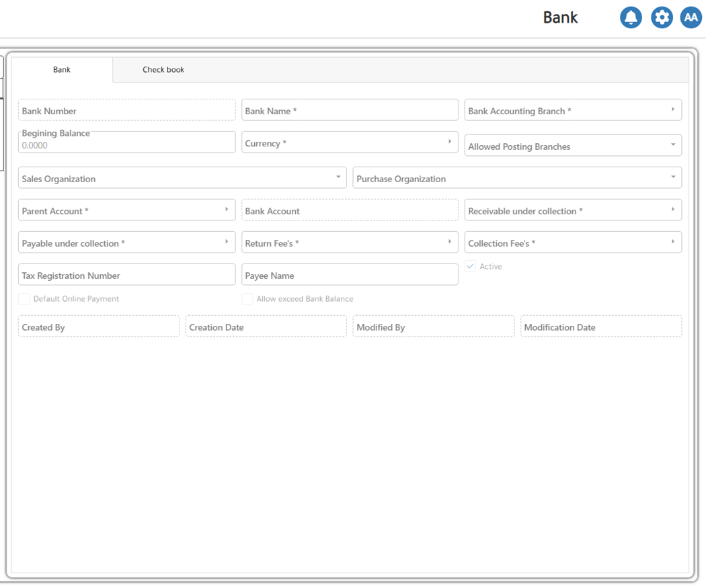This screenshot has width=706, height=588.
Task: Focus the Begining Balance field
Action: [126, 144]
